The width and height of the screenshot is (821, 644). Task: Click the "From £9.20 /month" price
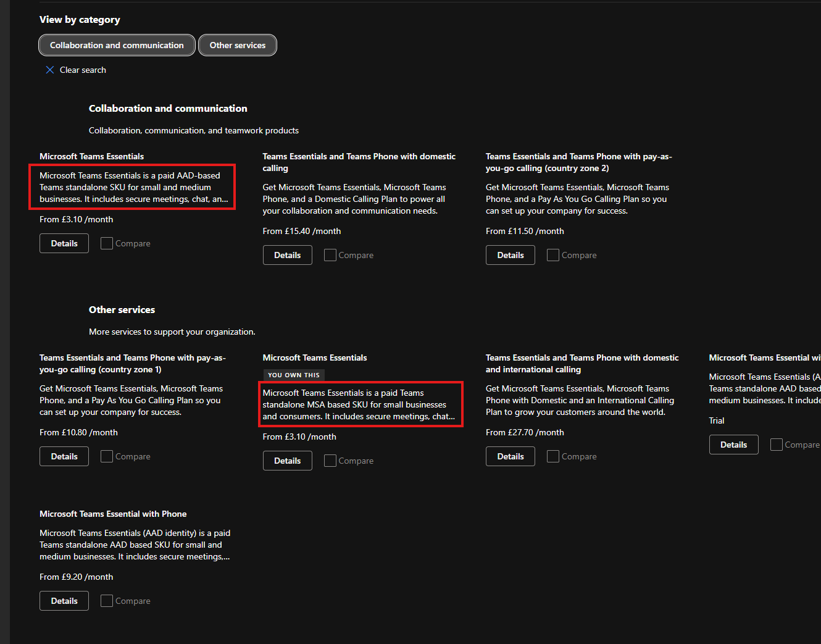(77, 577)
